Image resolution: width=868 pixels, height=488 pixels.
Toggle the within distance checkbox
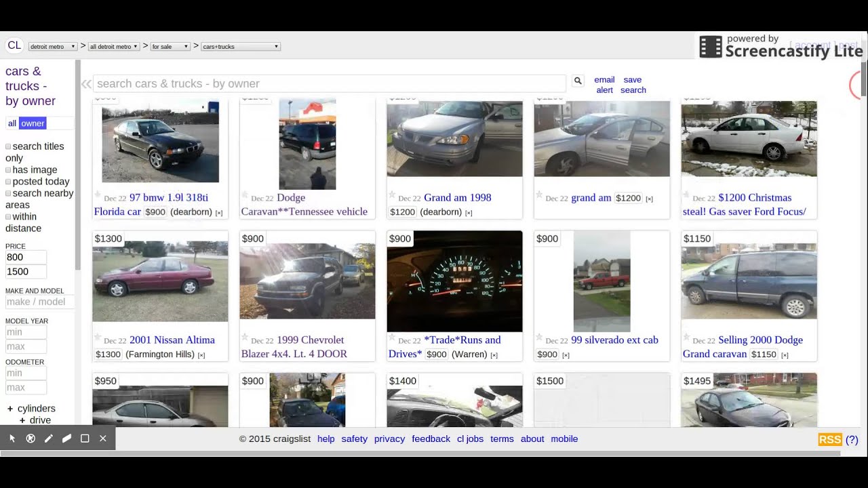pyautogui.click(x=8, y=217)
